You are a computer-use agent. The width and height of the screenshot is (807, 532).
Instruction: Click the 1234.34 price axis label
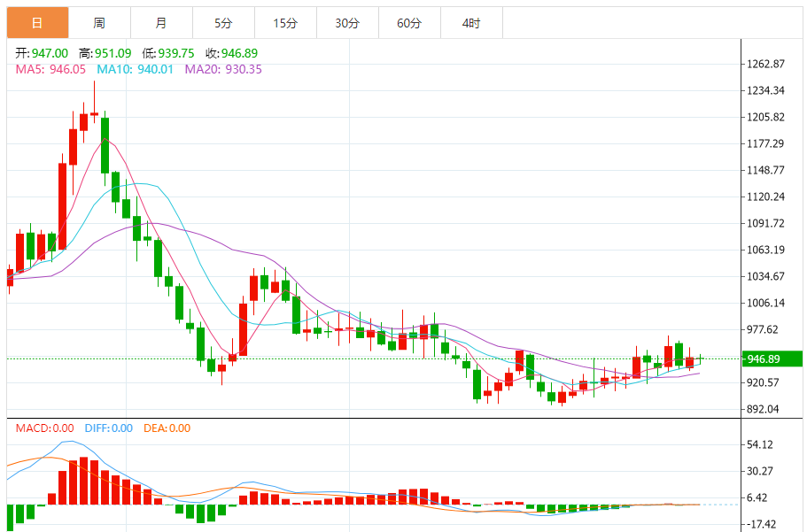click(766, 90)
